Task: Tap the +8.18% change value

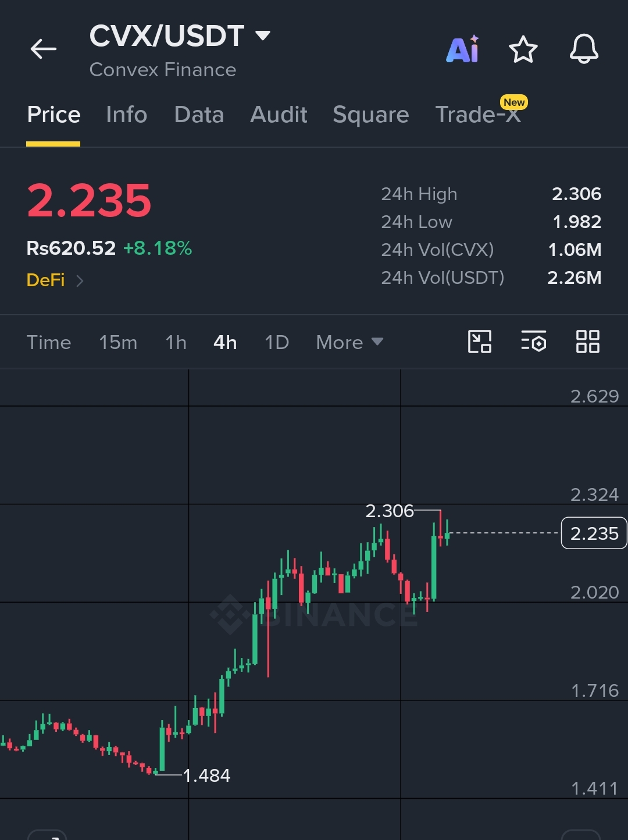Action: pyautogui.click(x=158, y=248)
